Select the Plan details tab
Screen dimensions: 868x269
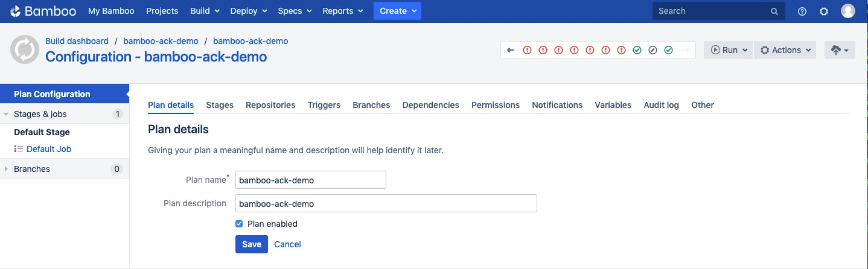pos(171,105)
